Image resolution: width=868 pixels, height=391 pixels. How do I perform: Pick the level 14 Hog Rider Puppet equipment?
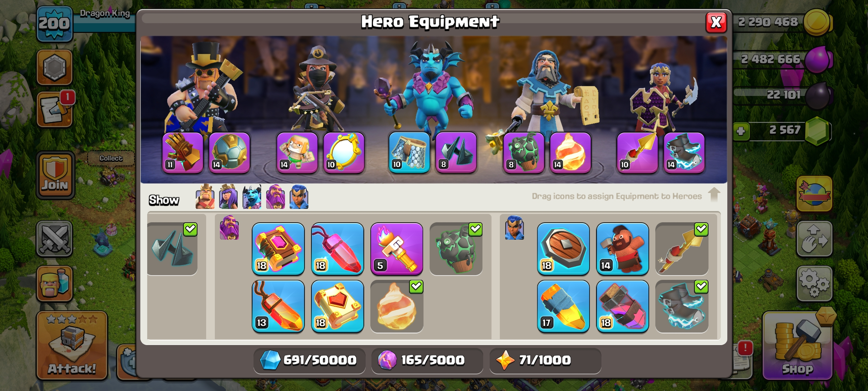coord(622,249)
